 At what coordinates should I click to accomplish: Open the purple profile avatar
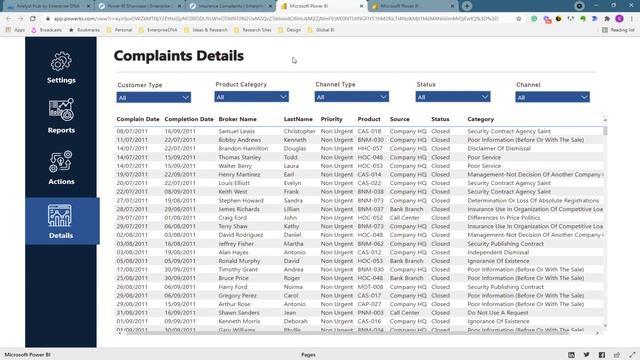(619, 19)
